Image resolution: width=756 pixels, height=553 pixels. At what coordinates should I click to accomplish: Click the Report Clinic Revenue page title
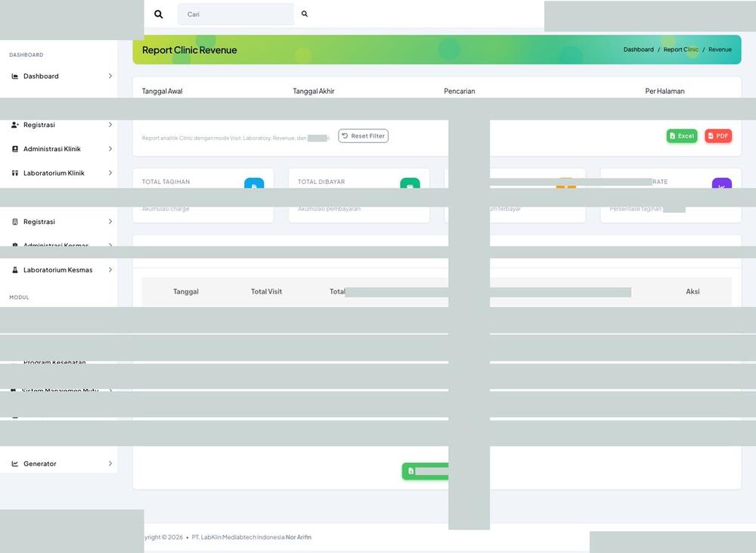(190, 50)
